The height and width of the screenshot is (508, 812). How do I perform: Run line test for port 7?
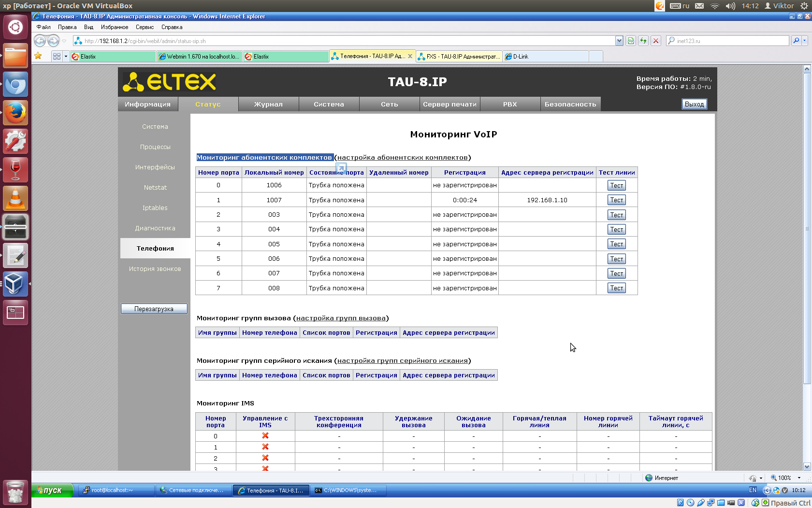617,288
